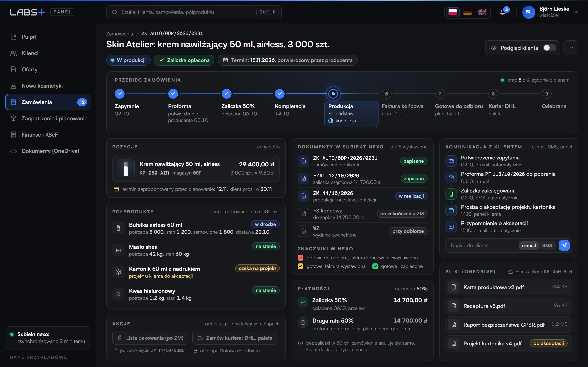The image size is (588, 367).
Task: Toggle the Podgląd klienta switch
Action: point(550,48)
